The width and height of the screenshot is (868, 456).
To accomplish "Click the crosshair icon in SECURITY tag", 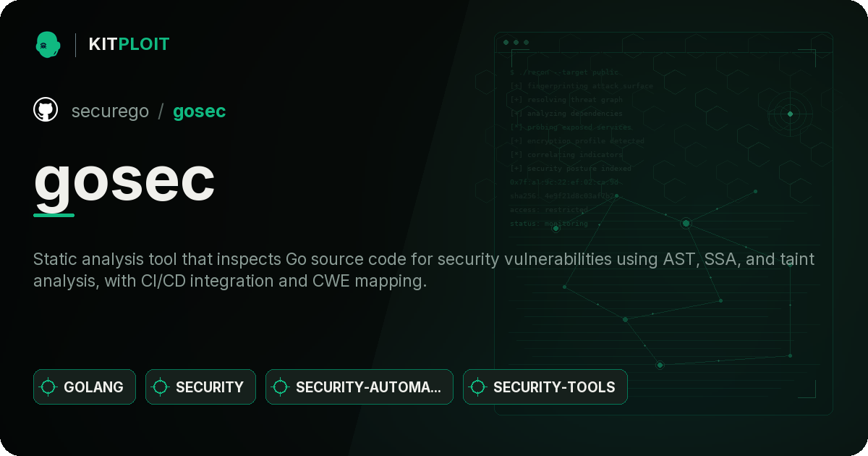I will point(161,387).
